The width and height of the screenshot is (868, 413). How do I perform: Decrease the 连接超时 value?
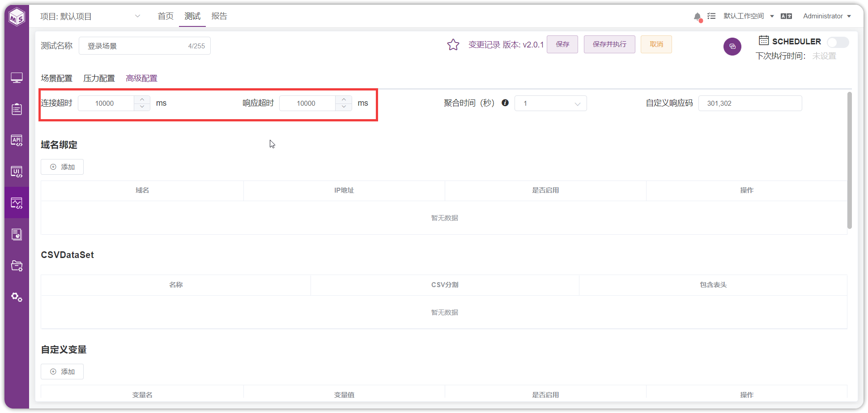tap(142, 107)
